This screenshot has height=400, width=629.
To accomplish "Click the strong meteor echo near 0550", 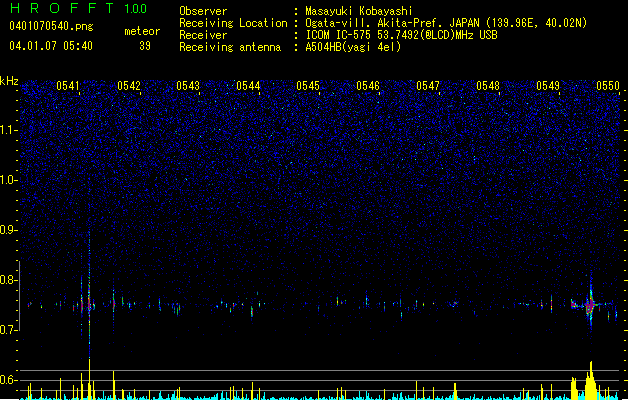I will [x=590, y=306].
